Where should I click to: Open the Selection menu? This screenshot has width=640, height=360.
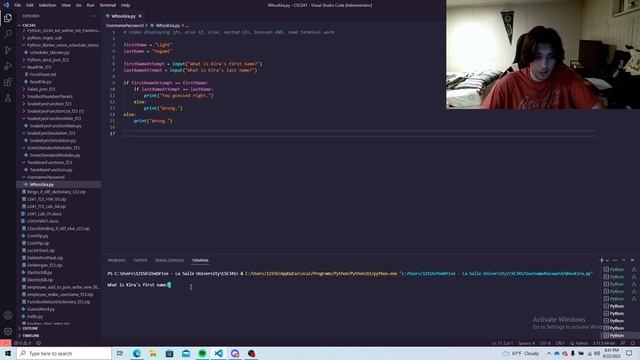point(47,5)
